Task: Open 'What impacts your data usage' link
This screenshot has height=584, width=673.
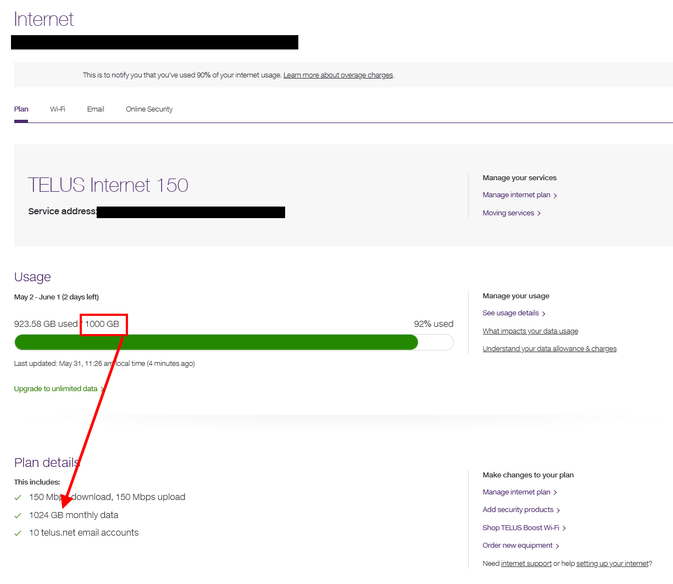Action: click(x=530, y=331)
